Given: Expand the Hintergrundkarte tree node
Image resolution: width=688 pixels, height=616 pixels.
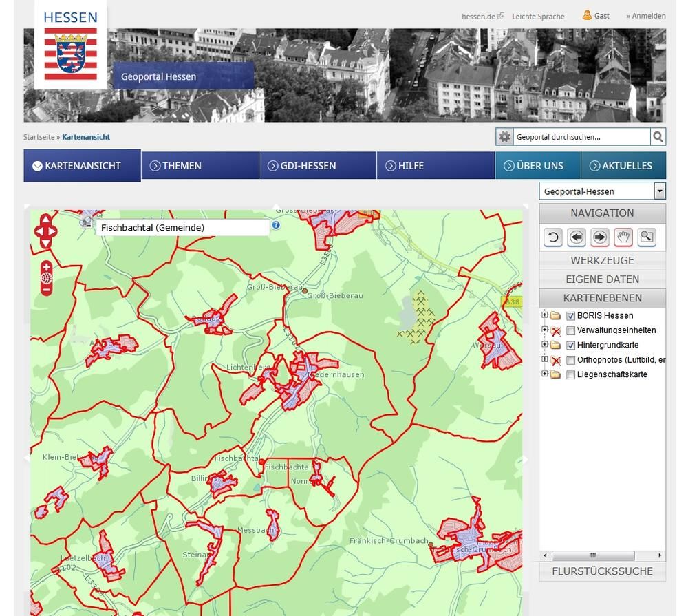Looking at the screenshot, I should pos(545,345).
